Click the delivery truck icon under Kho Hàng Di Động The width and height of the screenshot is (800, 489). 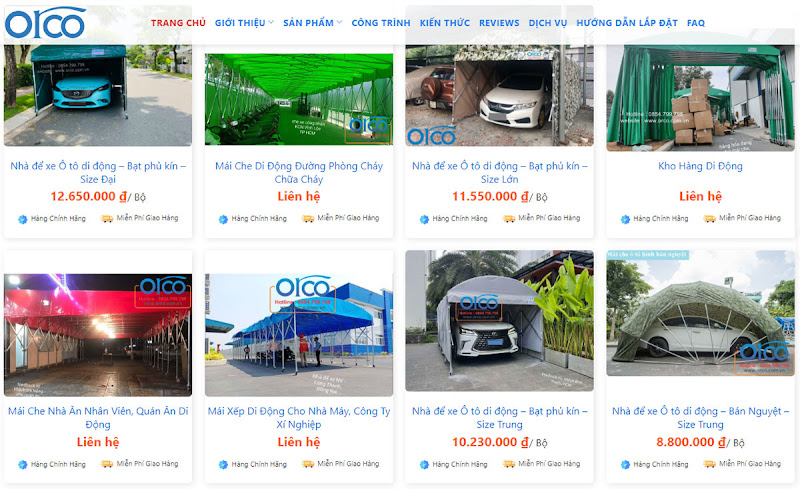point(710,218)
